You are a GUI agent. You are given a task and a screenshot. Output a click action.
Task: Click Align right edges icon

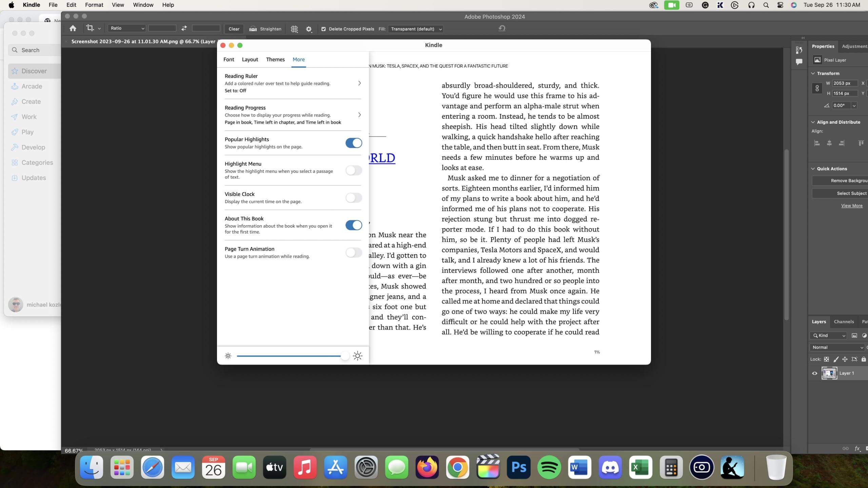(x=841, y=143)
